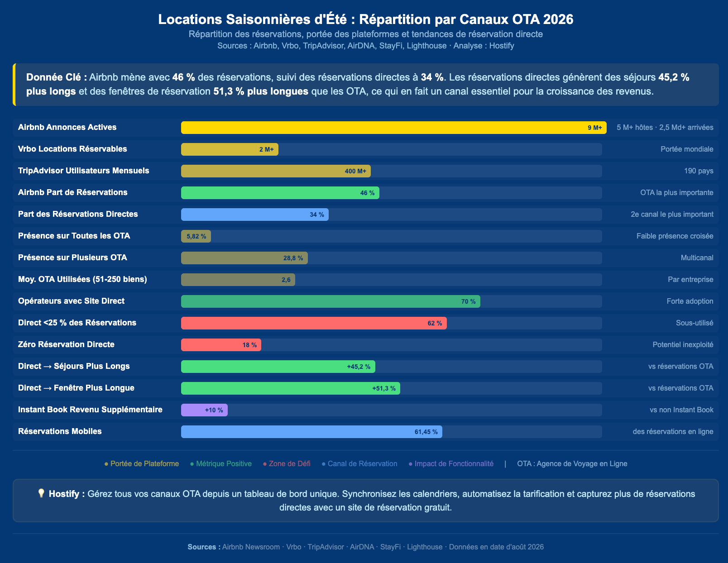Click the 'Impact de Fonctionnalité' legend entry
Screen dimensions: 728x563
pyautogui.click(x=451, y=463)
